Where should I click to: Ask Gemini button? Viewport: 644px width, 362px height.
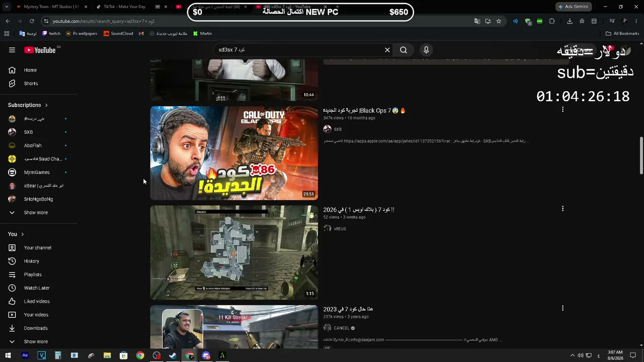tap(573, 7)
